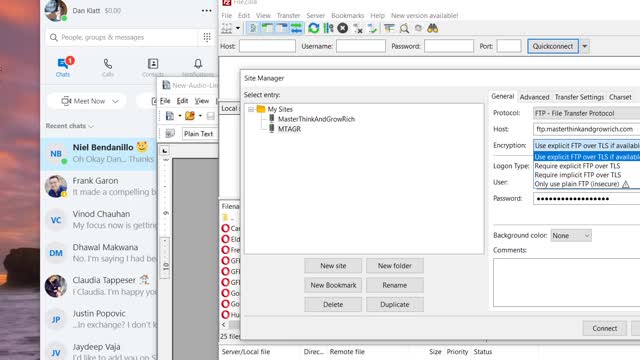Open the FileZilla File menu
This screenshot has height=360, width=640.
point(227,16)
